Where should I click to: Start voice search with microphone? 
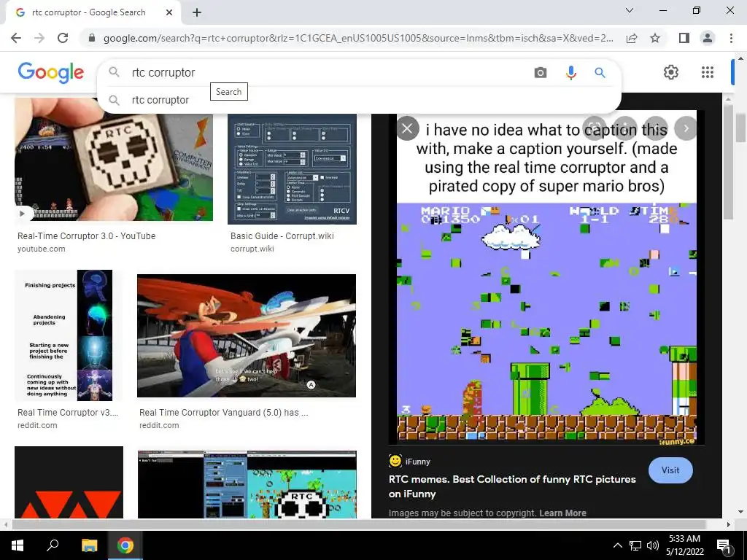[570, 72]
